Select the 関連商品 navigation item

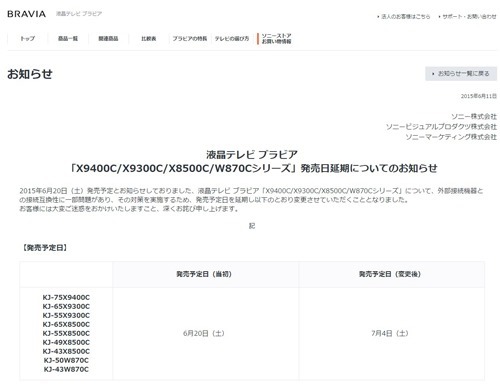pyautogui.click(x=108, y=38)
